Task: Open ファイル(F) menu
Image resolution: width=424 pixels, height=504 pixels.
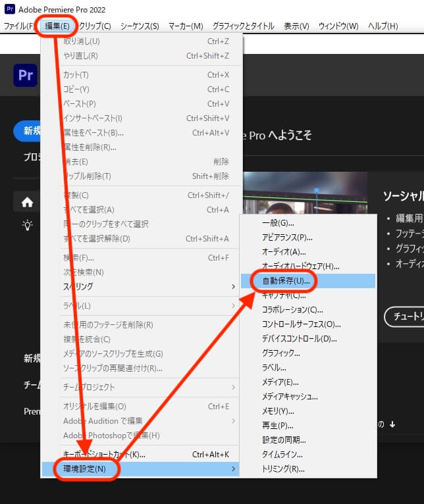Action: (18, 26)
